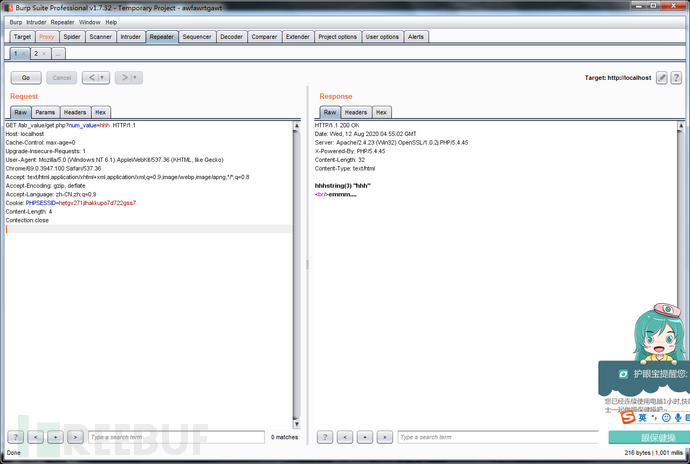Select the Response Headers tab
This screenshot has height=464, width=690.
(356, 112)
